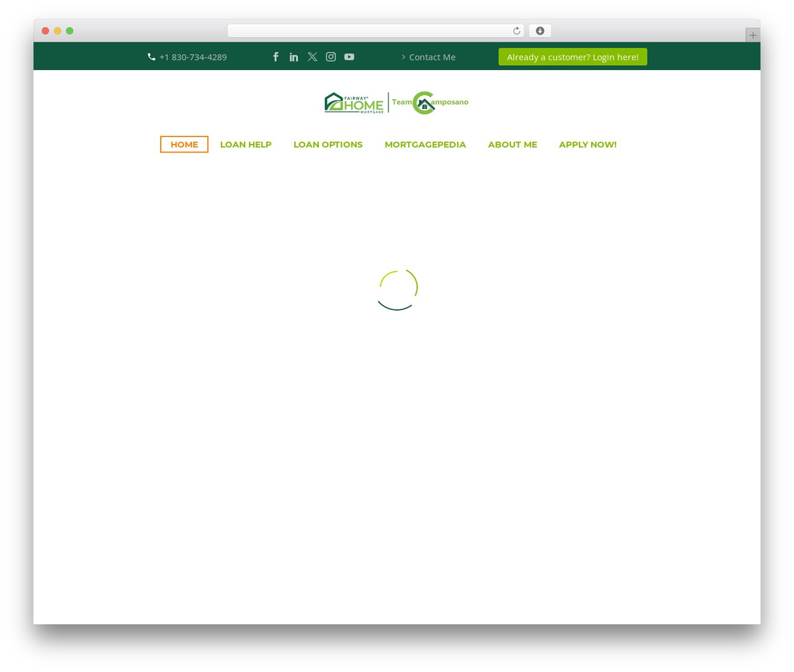Open the MORTGAGEPEDIA menu
Viewport: 794px width, 672px height.
pyautogui.click(x=425, y=144)
